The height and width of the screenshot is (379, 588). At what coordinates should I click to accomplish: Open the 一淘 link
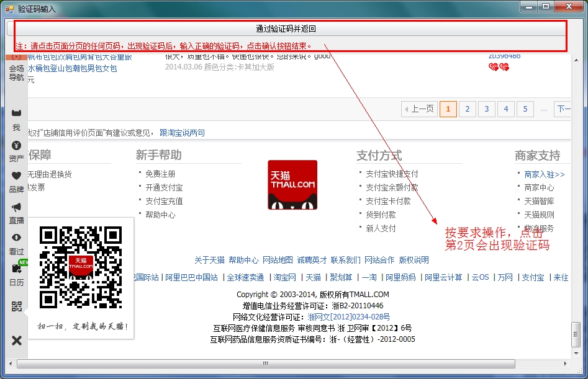(x=369, y=277)
